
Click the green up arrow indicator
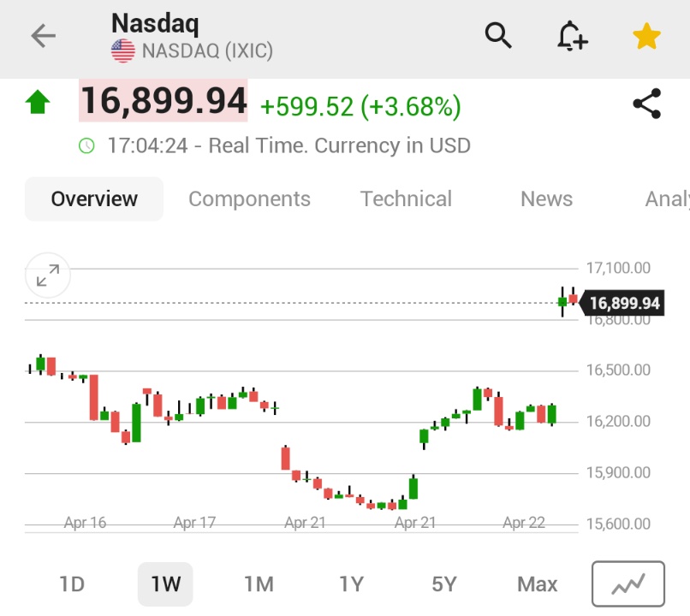38,102
